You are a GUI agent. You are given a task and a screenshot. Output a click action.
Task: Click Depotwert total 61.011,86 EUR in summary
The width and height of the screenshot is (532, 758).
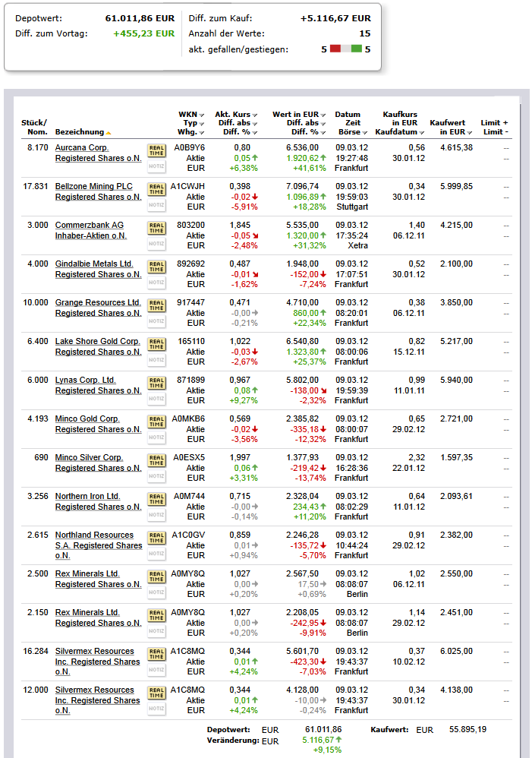[x=140, y=18]
